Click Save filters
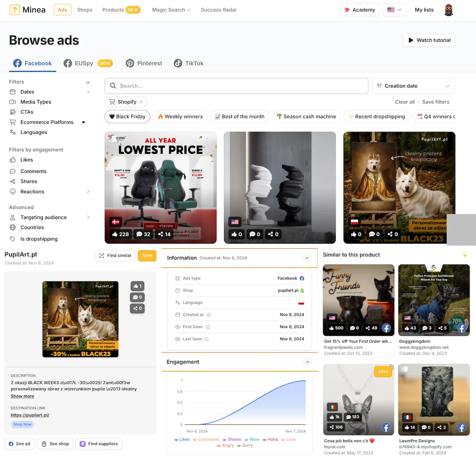The height and width of the screenshot is (458, 476). (436, 102)
